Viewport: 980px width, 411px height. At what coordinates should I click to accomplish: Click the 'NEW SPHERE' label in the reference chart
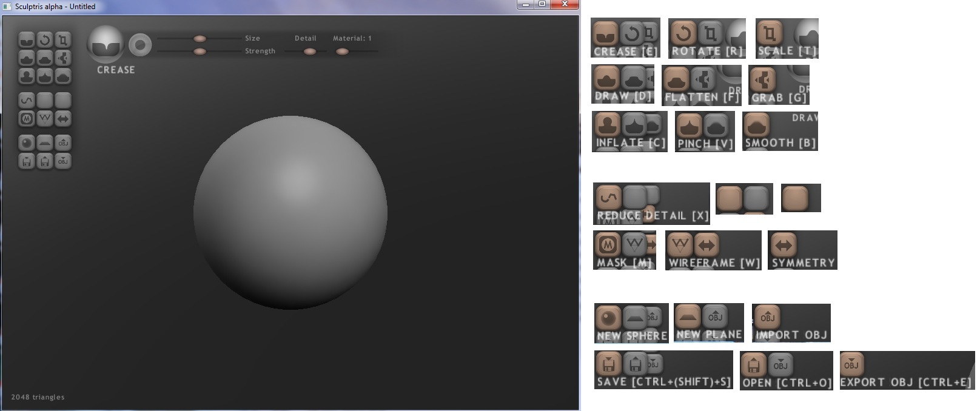pyautogui.click(x=632, y=336)
